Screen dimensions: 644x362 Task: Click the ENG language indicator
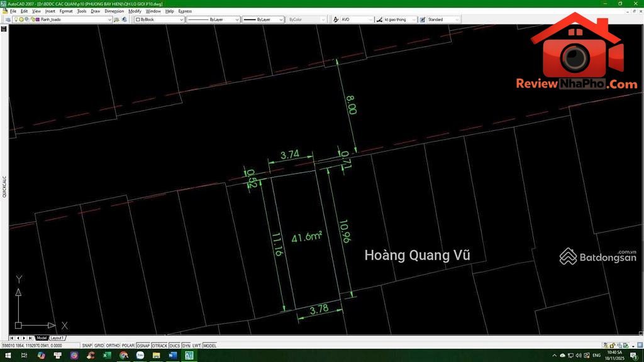tap(597, 356)
